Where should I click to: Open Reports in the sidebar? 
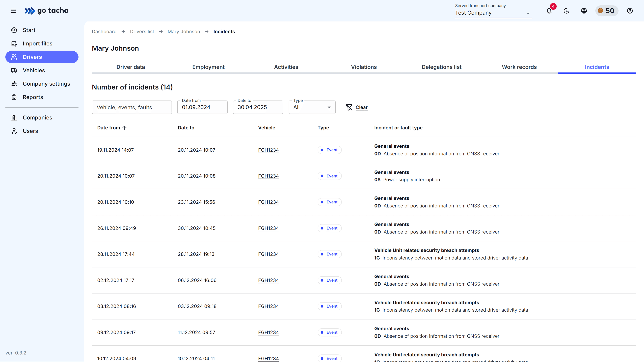42,97
